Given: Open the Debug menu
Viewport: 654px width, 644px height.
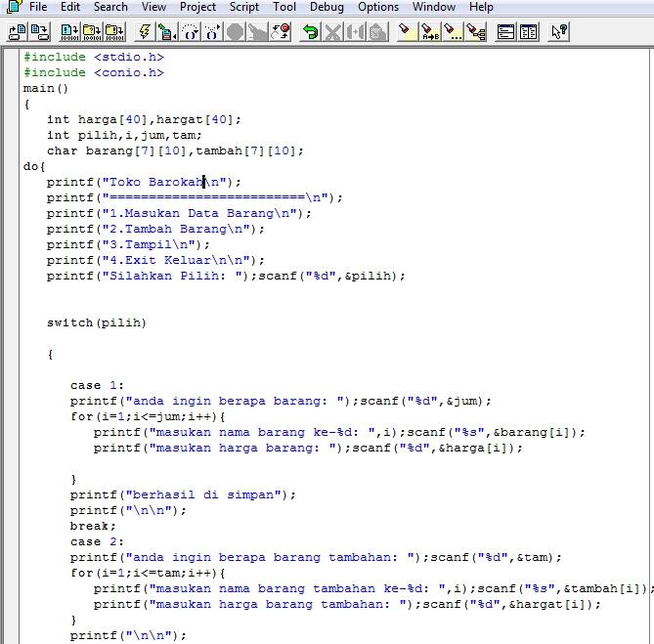Looking at the screenshot, I should tap(327, 7).
